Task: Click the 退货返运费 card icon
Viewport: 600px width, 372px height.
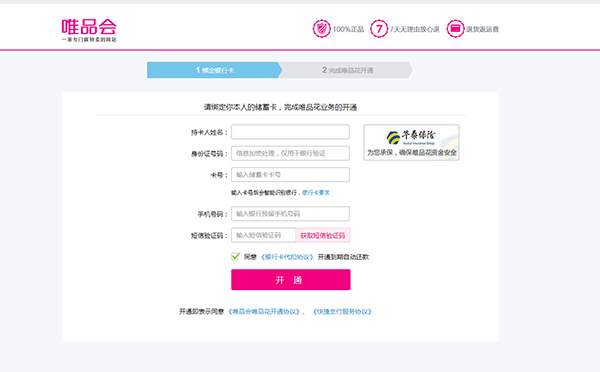Action: point(455,29)
